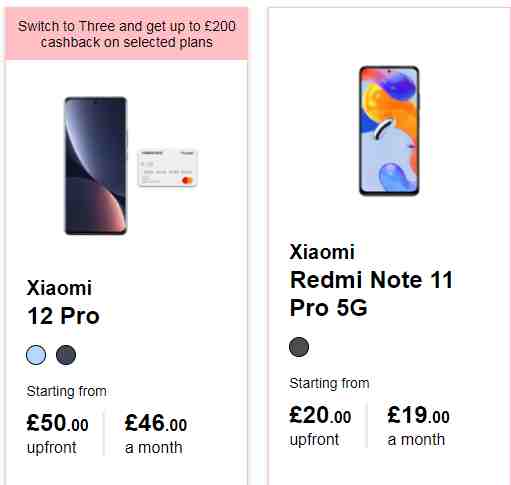Select light blue colour for Xiaomi 12 Pro
This screenshot has width=511, height=485.
[36, 355]
